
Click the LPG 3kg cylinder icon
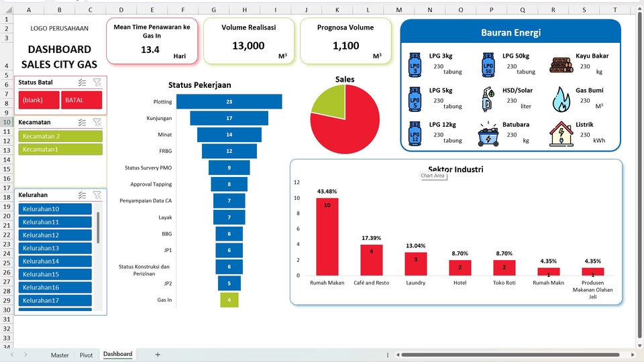(x=415, y=65)
